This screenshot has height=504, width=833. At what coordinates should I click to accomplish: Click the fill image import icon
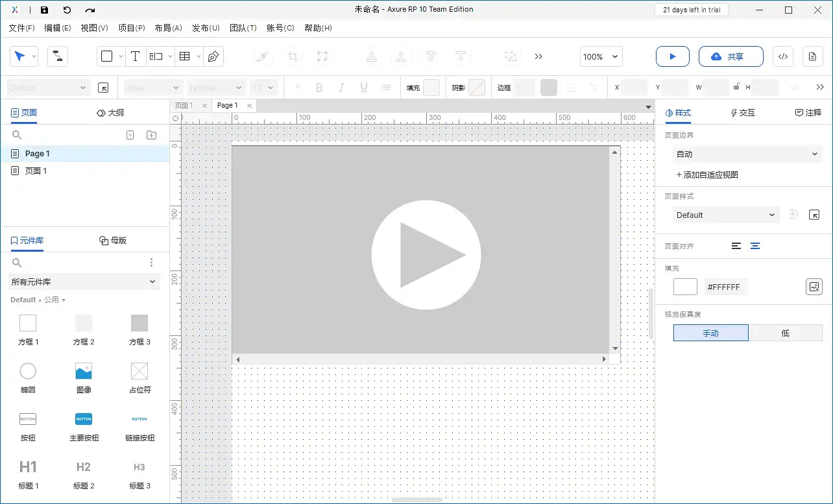814,287
